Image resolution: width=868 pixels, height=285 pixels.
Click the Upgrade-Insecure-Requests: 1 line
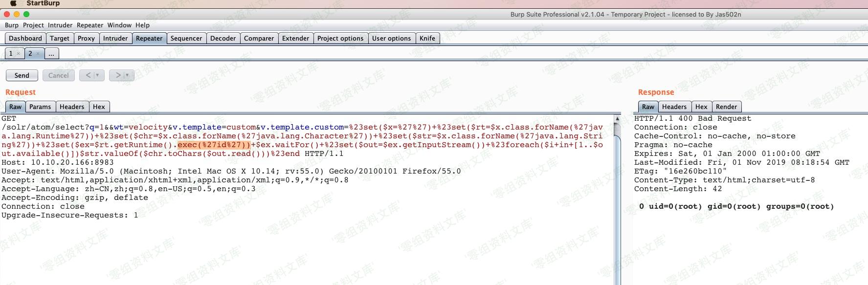70,215
